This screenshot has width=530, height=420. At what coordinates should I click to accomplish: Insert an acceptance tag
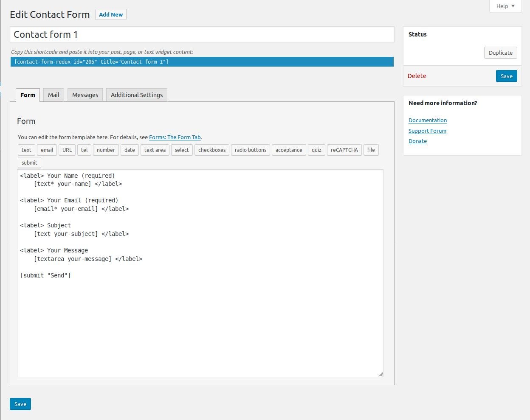pyautogui.click(x=289, y=150)
